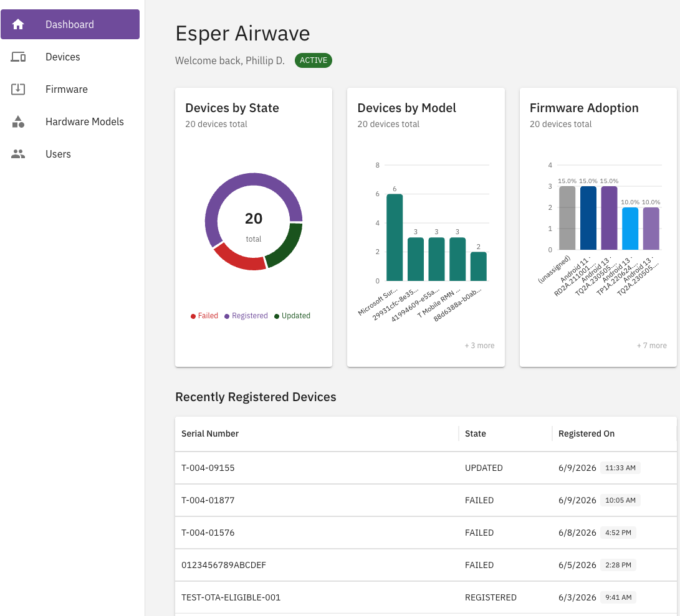Click the Esper Airwave page heading
680x616 pixels.
[242, 34]
